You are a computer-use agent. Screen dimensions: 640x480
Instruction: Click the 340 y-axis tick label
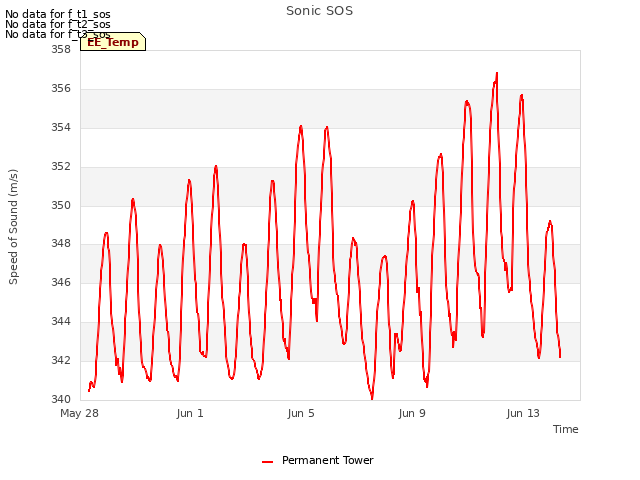click(61, 399)
